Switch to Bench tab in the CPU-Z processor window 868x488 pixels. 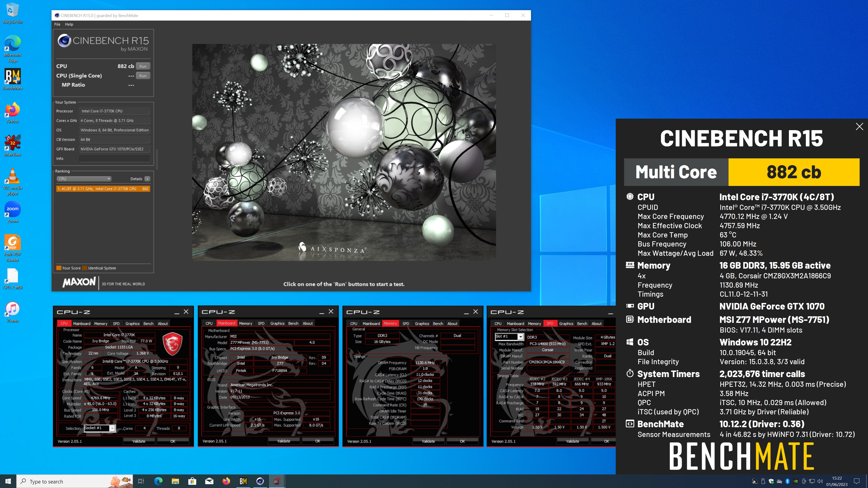click(148, 323)
